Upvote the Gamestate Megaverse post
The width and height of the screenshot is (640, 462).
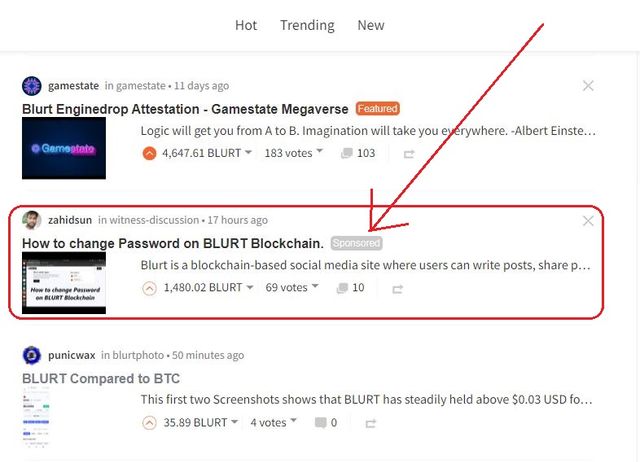pyautogui.click(x=149, y=153)
